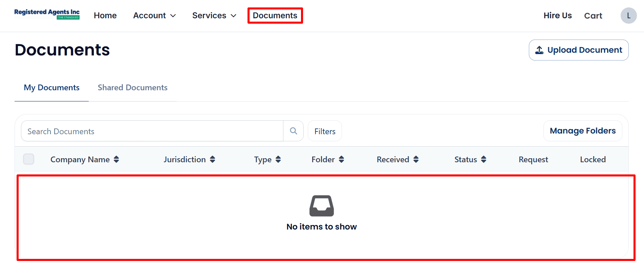Screen dimensions: 644x264
Task: Open the Filters options
Action: [x=325, y=131]
